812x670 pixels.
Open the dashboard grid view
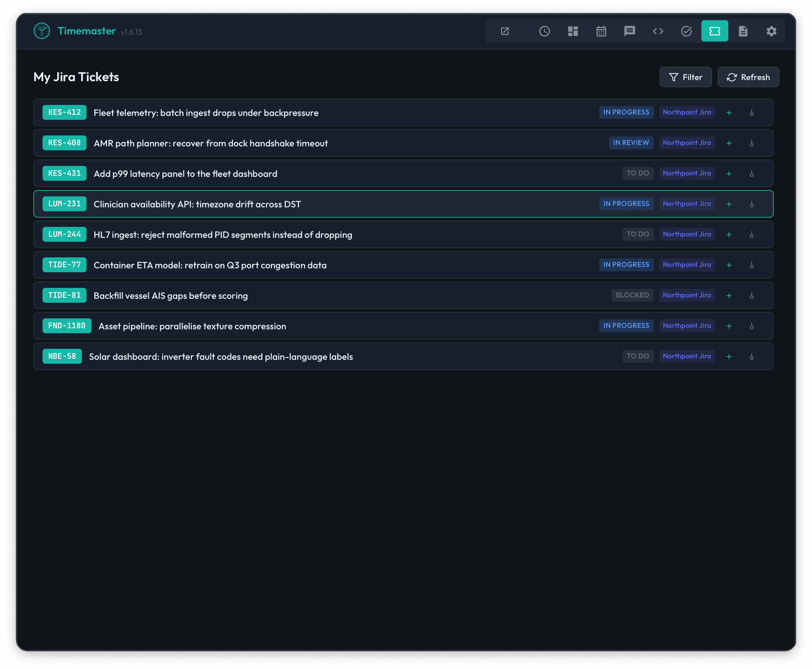(x=573, y=31)
